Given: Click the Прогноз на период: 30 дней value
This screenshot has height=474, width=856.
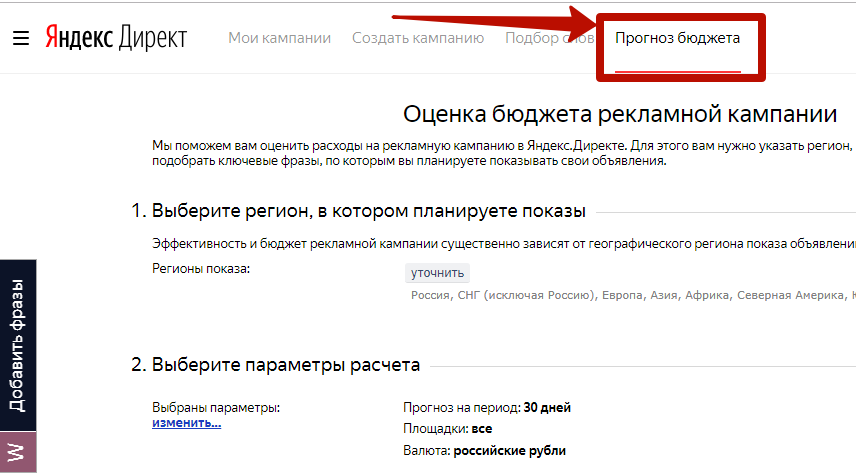Looking at the screenshot, I should click(x=487, y=407).
